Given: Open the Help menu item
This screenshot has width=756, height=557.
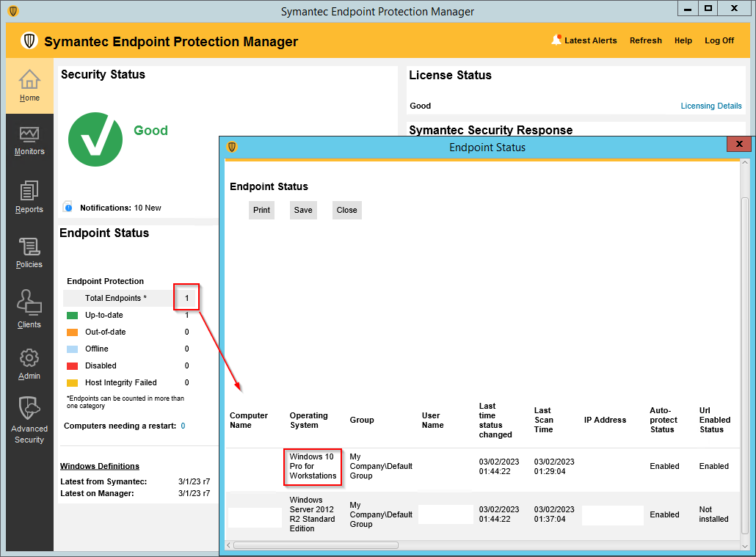Looking at the screenshot, I should (x=683, y=40).
